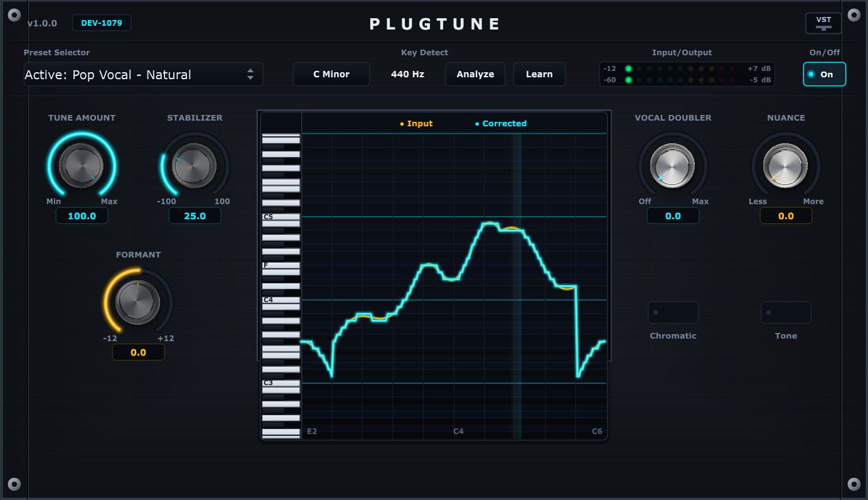
Task: Click the Nuance knob
Action: click(x=786, y=166)
